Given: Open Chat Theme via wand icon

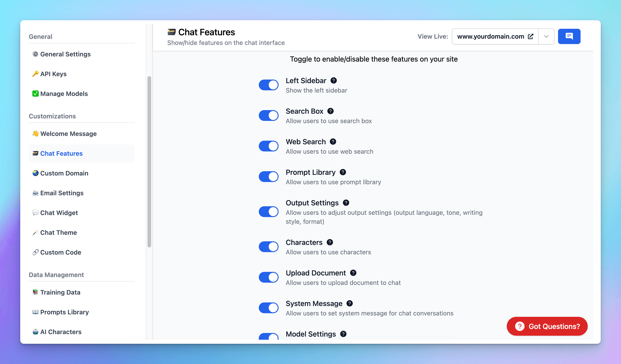Looking at the screenshot, I should click(35, 232).
